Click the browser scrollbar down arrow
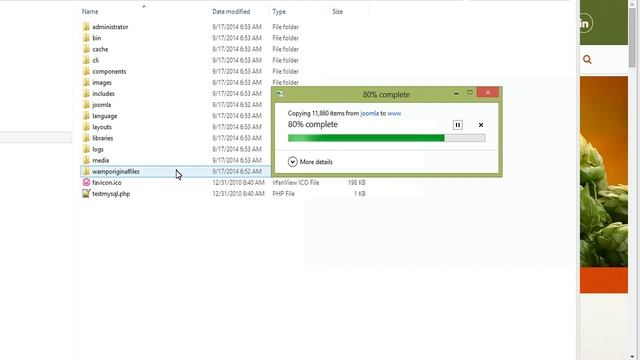This screenshot has width=640, height=360. point(632,356)
